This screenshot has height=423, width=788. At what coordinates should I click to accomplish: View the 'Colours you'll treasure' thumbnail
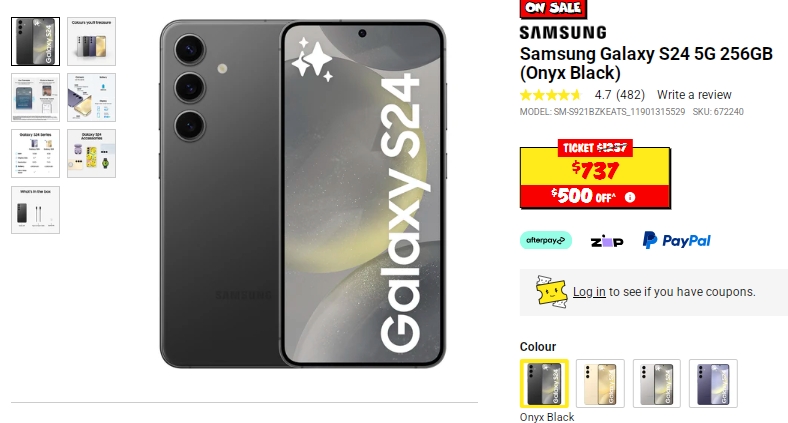(x=91, y=41)
